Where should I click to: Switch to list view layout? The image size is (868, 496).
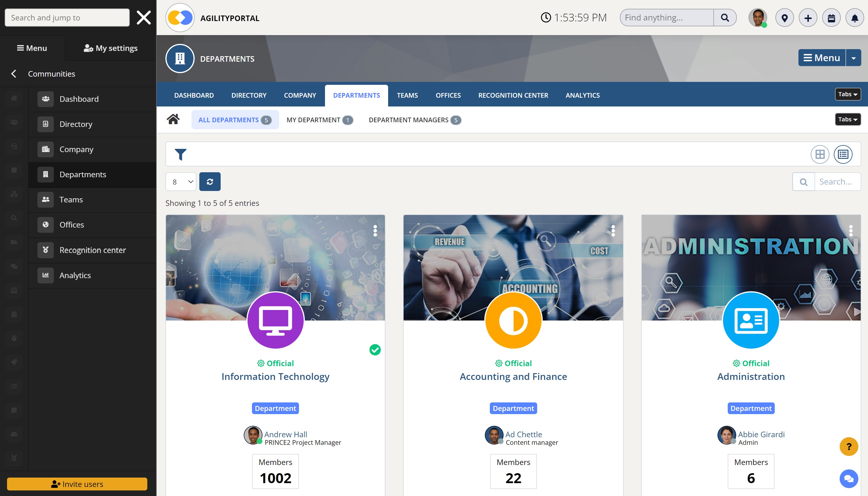[x=843, y=154]
